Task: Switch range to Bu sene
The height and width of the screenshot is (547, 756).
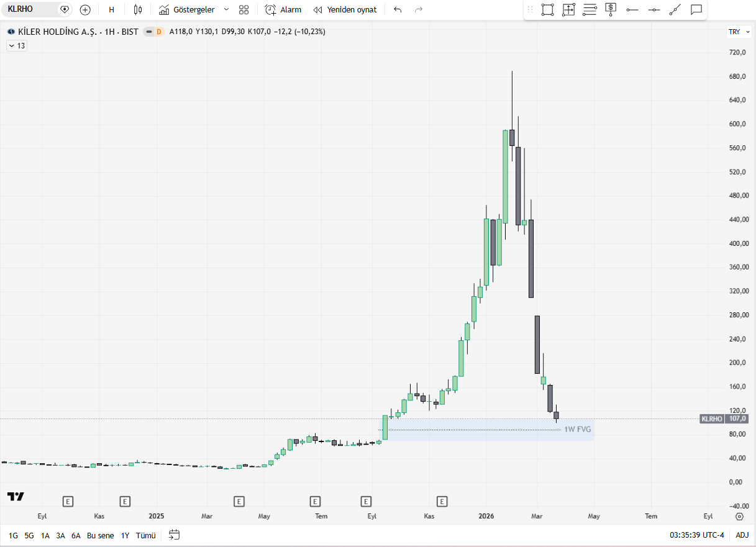Action: coord(101,535)
